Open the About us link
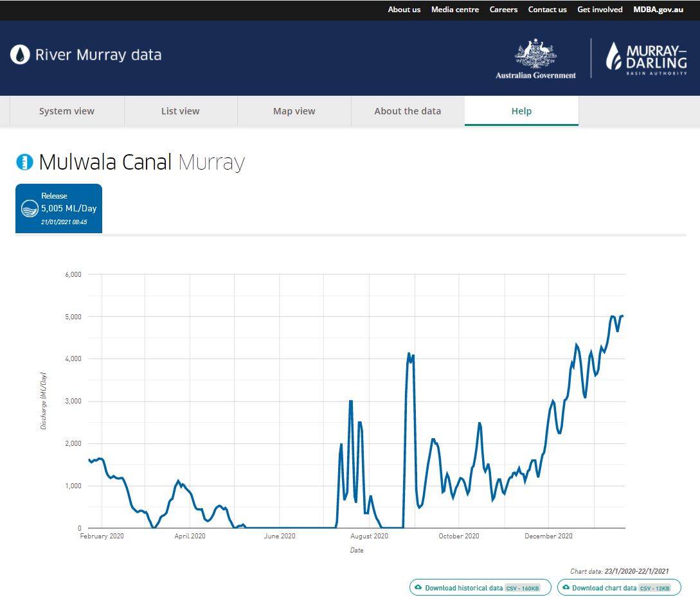Image resolution: width=700 pixels, height=602 pixels. point(404,10)
